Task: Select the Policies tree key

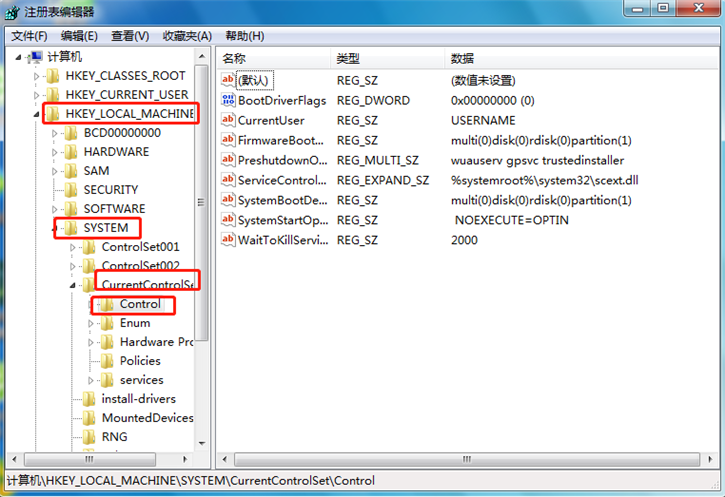Action: [139, 361]
